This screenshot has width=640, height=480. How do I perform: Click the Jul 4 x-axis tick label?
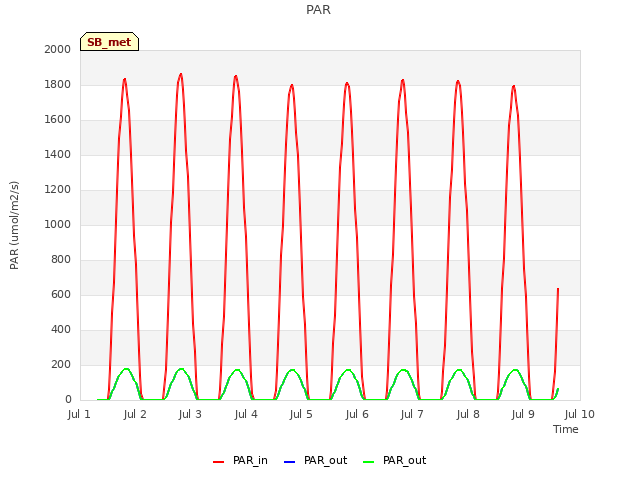point(246,414)
